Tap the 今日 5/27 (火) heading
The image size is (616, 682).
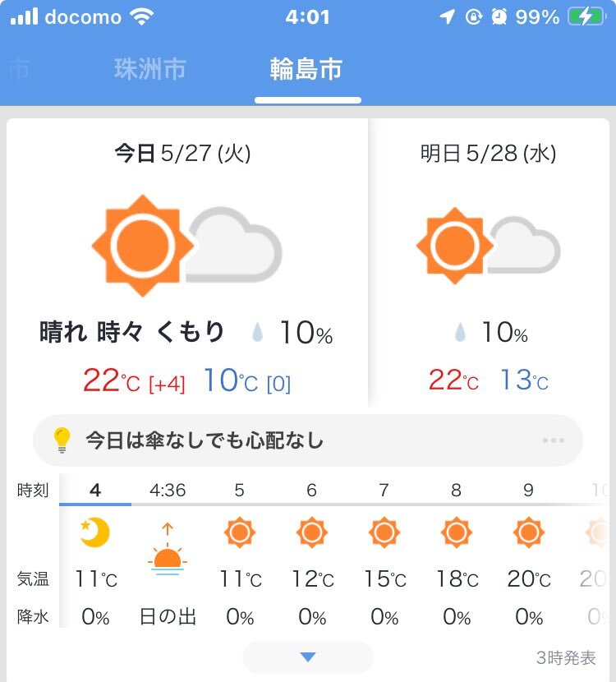[182, 153]
